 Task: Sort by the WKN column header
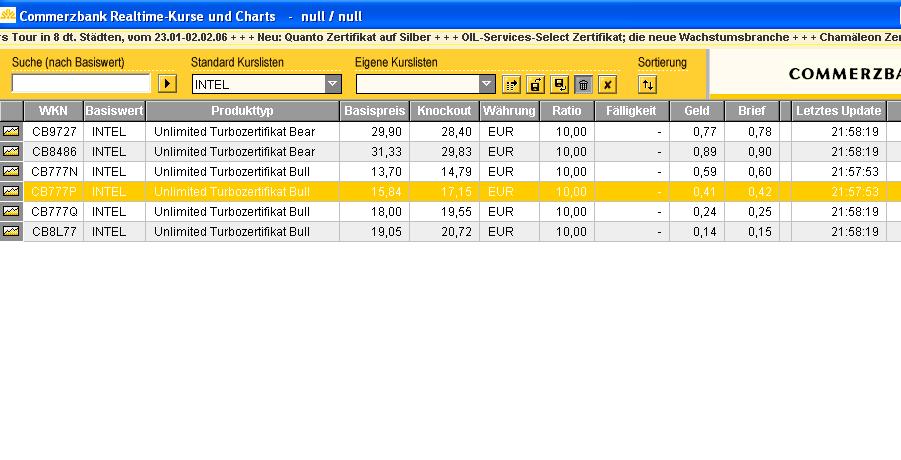click(53, 111)
